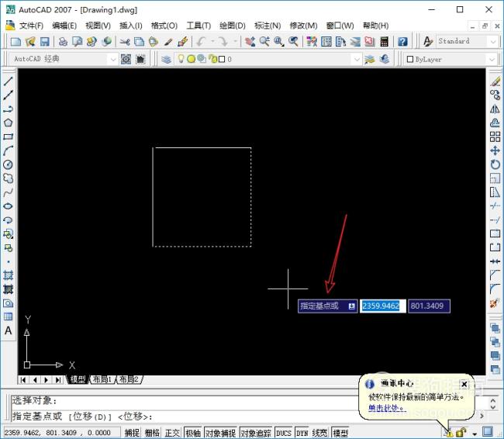Switch to the 布局2 layout tab
504x439 pixels.
[129, 379]
